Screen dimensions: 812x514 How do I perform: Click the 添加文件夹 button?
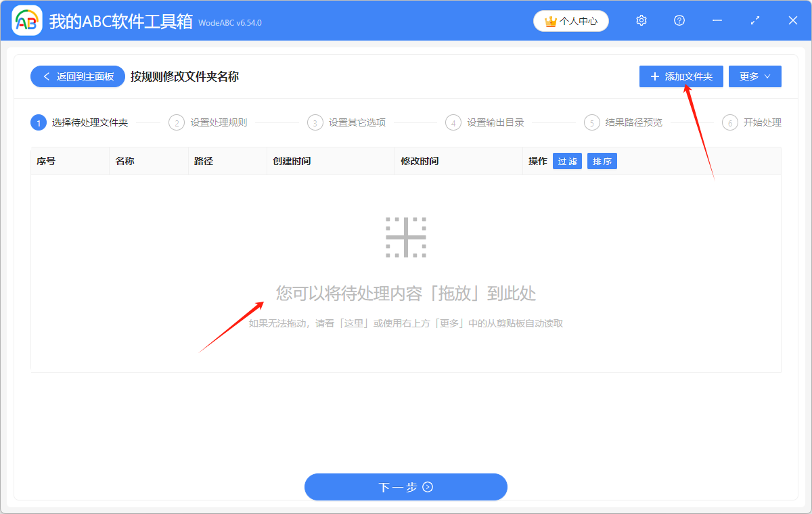point(681,76)
